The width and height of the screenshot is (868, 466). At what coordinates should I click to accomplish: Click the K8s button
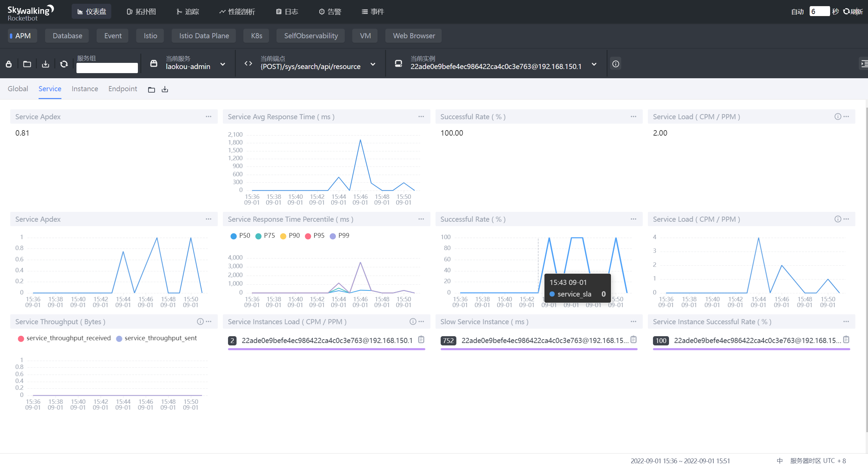pos(257,35)
